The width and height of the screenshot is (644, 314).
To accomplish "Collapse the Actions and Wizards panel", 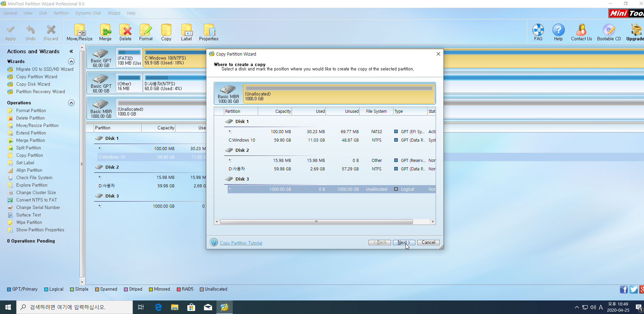I will coord(71,51).
